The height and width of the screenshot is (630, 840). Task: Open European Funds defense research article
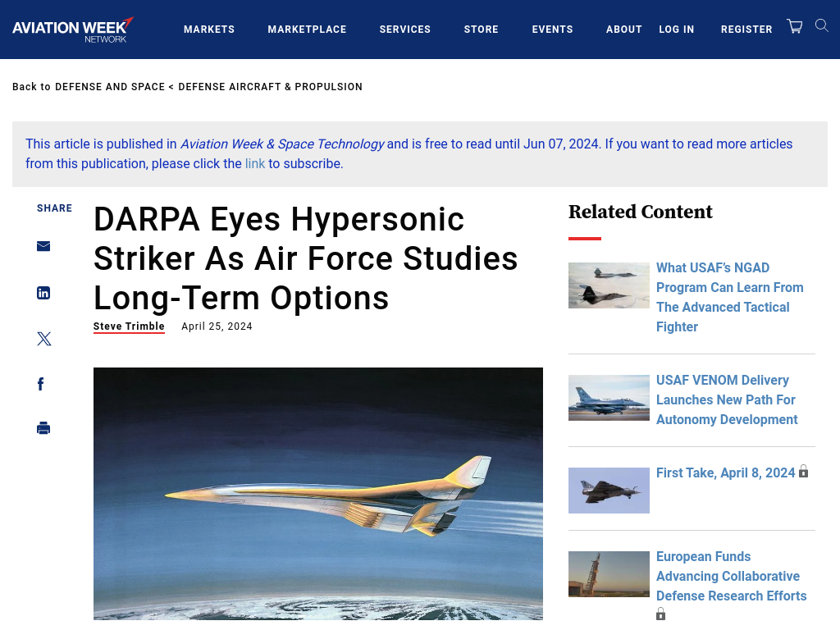(x=731, y=577)
